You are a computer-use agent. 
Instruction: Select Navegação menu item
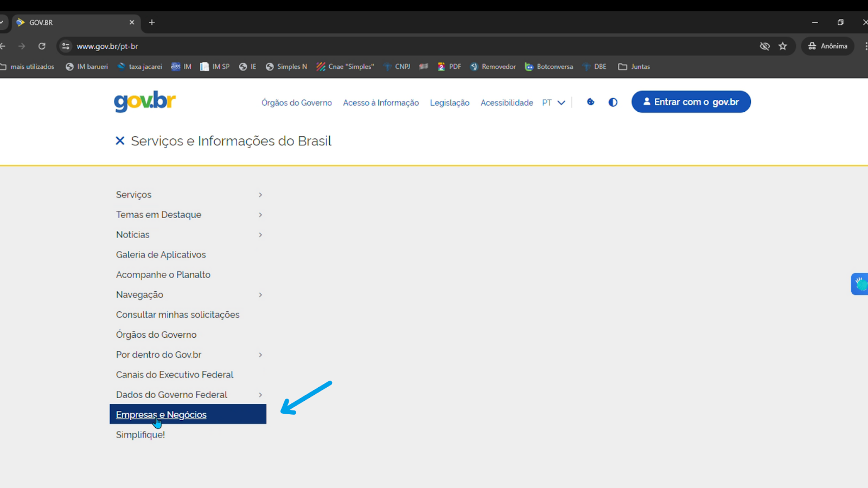pos(139,295)
